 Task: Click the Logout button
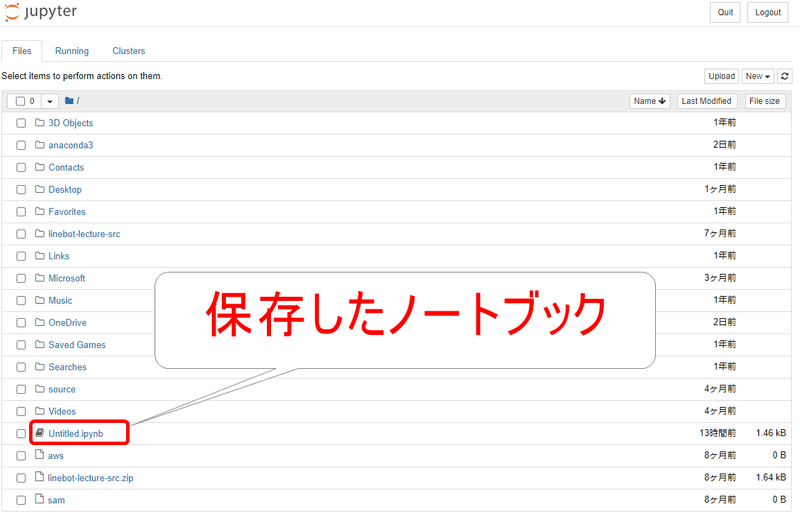tap(768, 12)
